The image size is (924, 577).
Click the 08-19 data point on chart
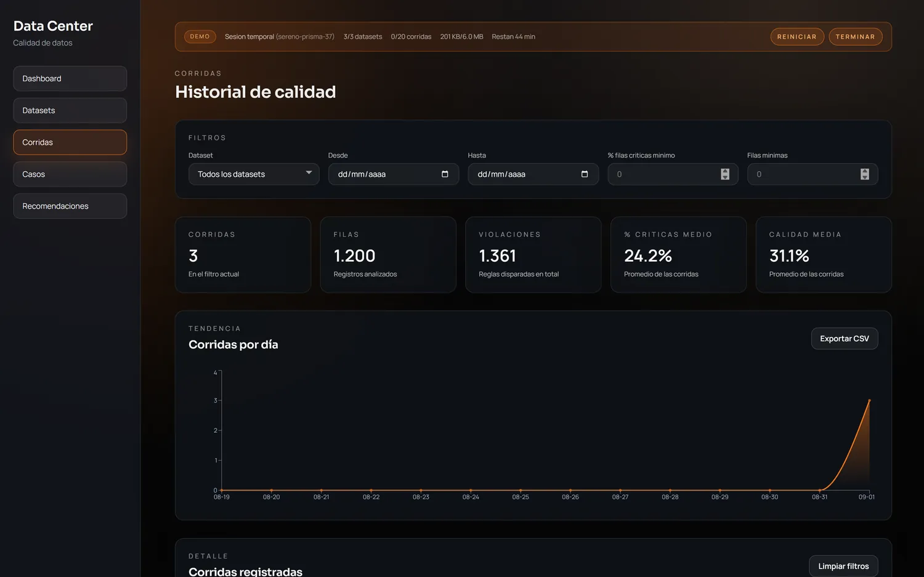pyautogui.click(x=222, y=490)
